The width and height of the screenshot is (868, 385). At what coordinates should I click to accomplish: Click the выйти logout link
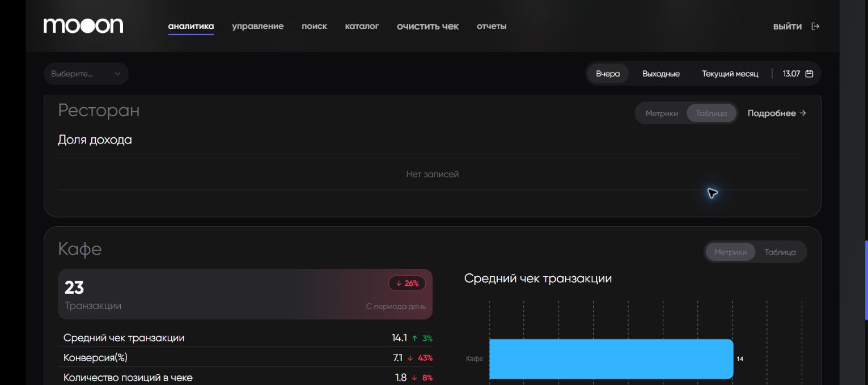[787, 26]
